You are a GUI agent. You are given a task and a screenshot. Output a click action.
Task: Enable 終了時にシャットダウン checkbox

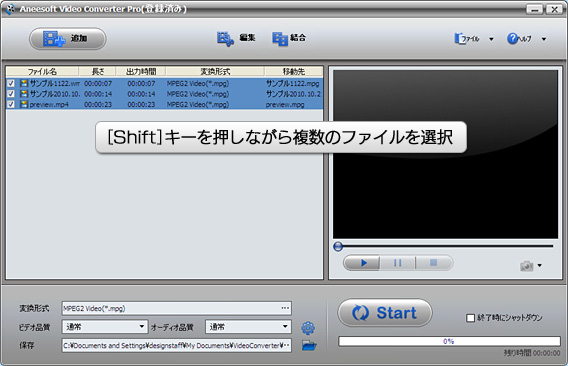[x=470, y=318]
